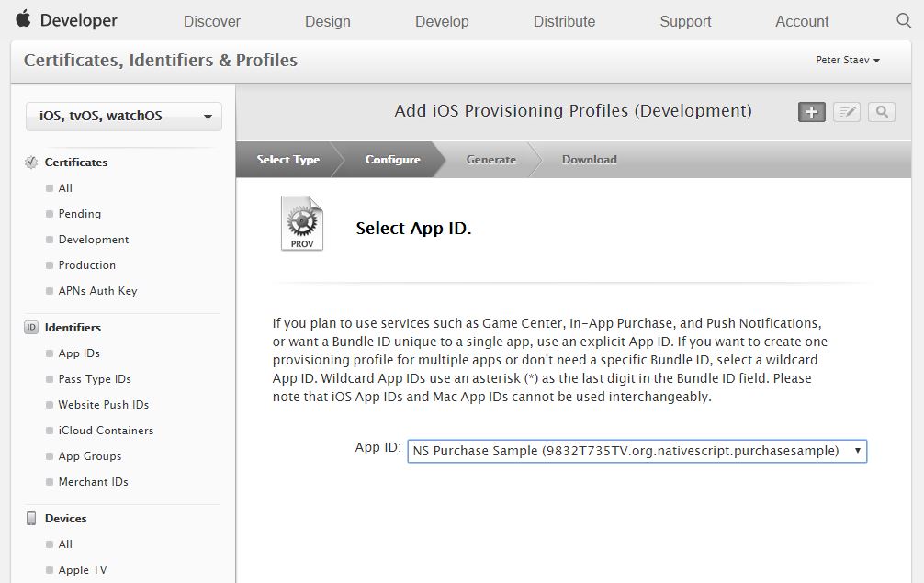
Task: Open the search magnifier in top navigation
Action: [904, 20]
